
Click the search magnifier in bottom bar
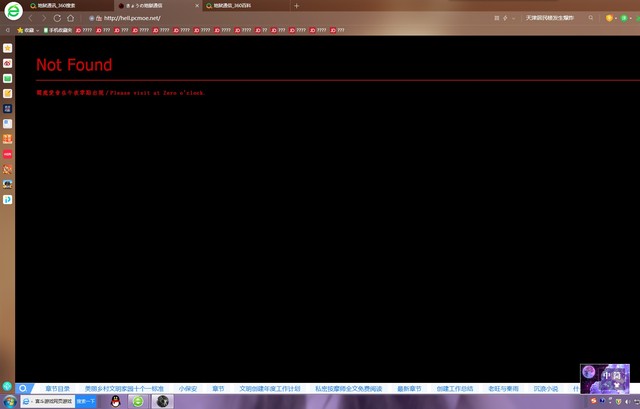pos(22,388)
